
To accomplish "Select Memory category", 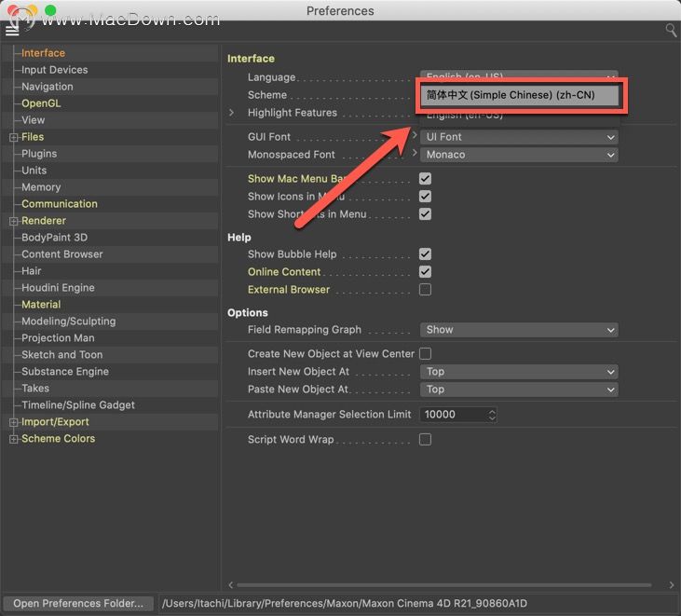I will pos(41,187).
